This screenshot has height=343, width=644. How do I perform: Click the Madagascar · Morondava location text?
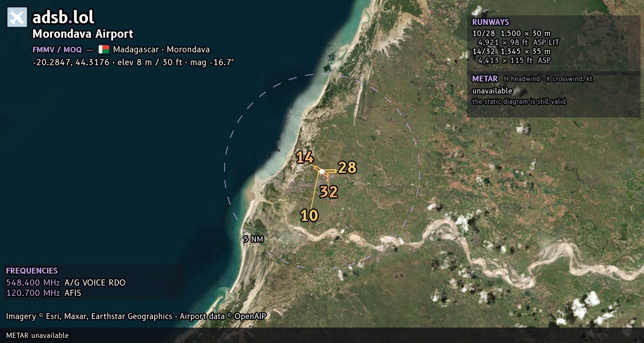[161, 49]
